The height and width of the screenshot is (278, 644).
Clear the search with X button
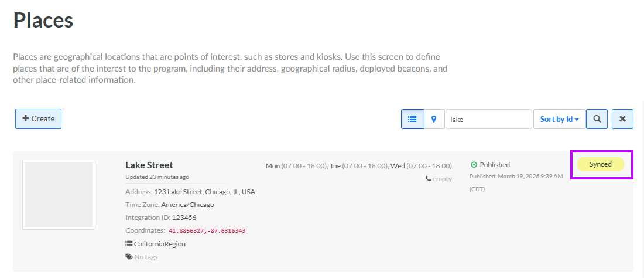(622, 119)
